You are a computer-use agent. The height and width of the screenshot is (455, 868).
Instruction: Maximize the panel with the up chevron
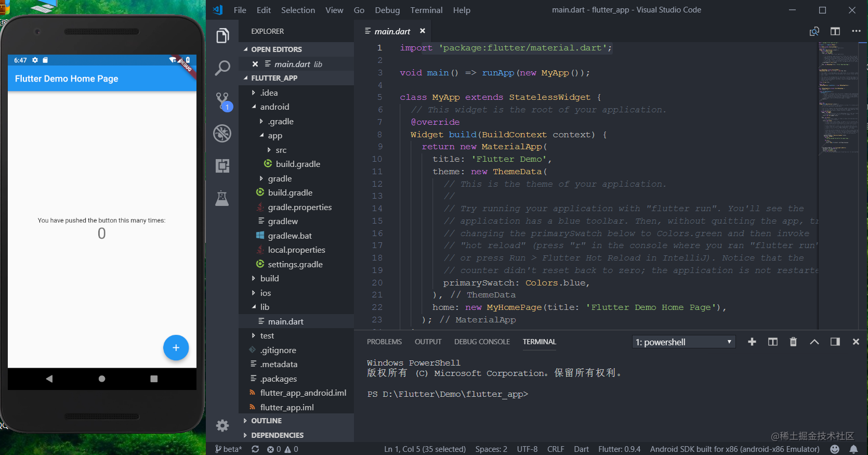point(814,342)
